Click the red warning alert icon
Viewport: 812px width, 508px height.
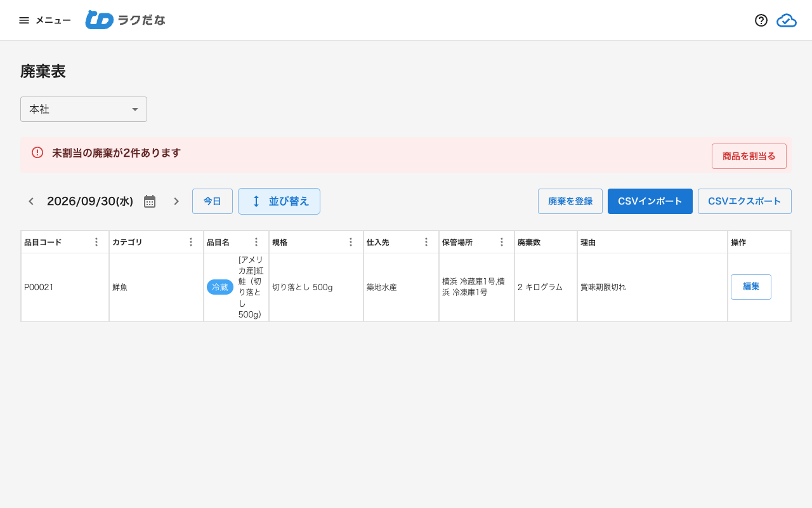click(x=37, y=152)
